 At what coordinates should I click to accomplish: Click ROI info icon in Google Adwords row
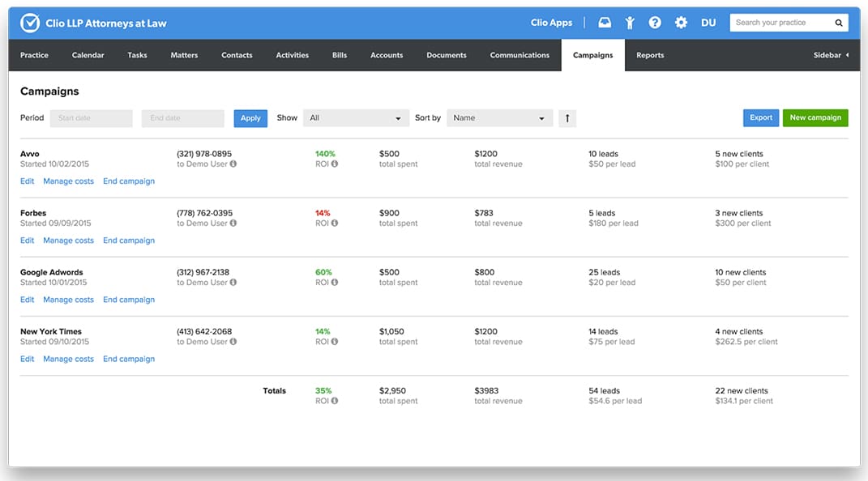click(x=335, y=282)
